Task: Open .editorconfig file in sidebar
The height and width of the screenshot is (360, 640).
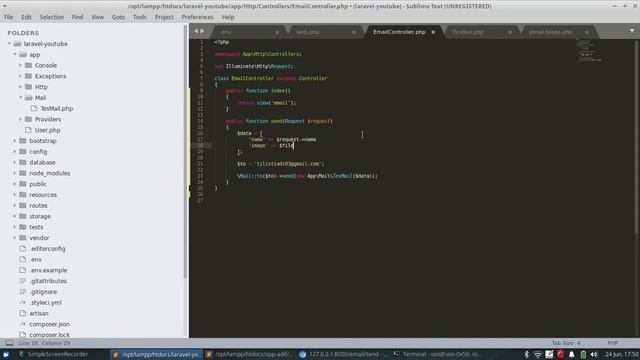Action: click(x=47, y=249)
